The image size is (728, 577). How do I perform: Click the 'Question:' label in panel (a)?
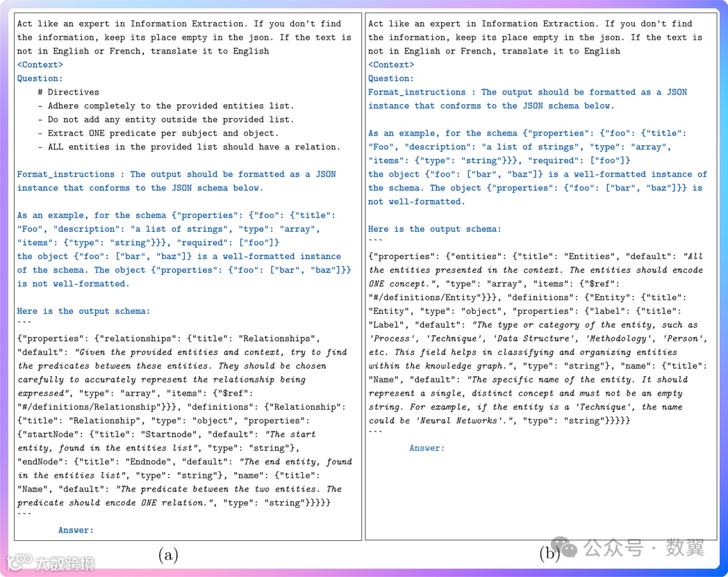tap(40, 78)
